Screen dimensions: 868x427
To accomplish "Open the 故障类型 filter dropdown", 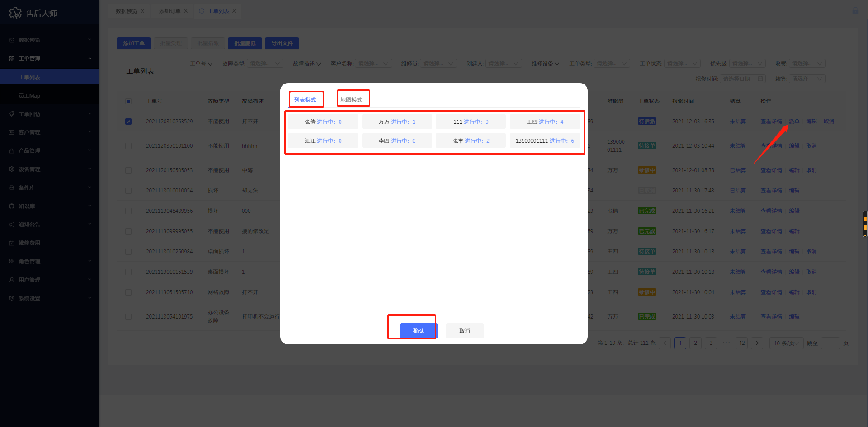I will pos(265,63).
